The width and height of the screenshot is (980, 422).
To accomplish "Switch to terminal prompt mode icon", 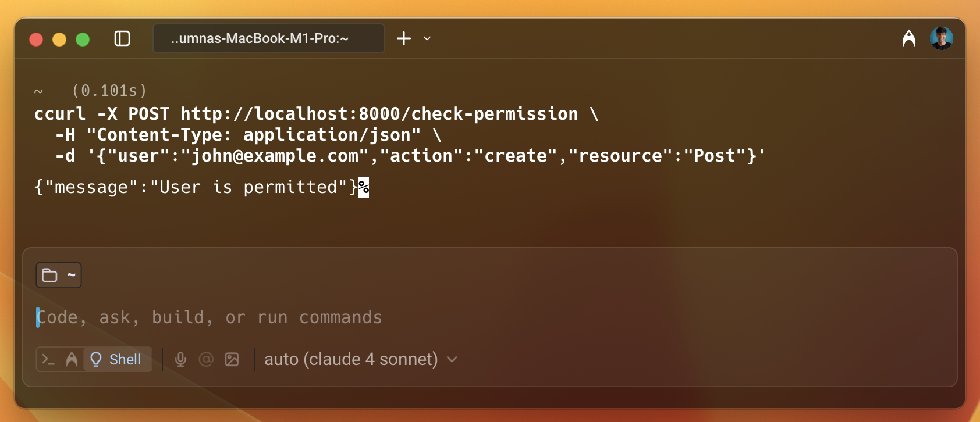I will coord(48,360).
